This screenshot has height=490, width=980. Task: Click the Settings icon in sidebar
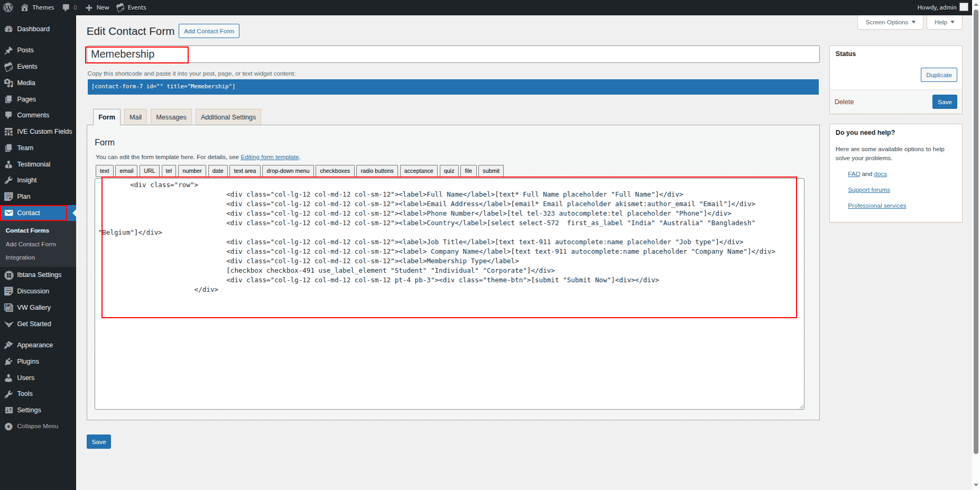click(x=8, y=410)
